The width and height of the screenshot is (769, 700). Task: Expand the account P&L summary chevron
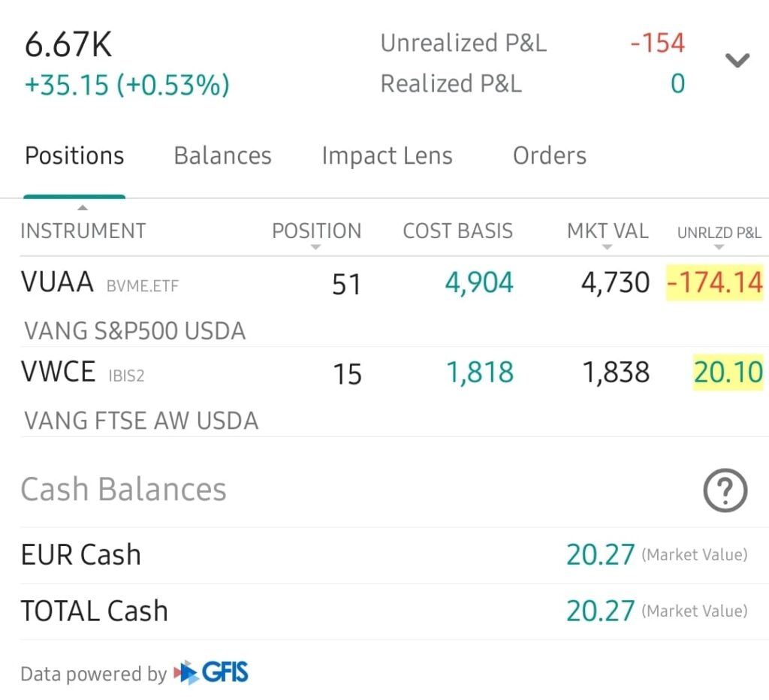click(737, 62)
